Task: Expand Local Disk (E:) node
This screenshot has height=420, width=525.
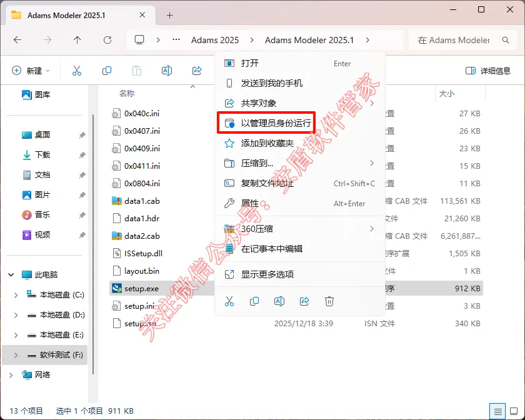Action: [x=16, y=335]
